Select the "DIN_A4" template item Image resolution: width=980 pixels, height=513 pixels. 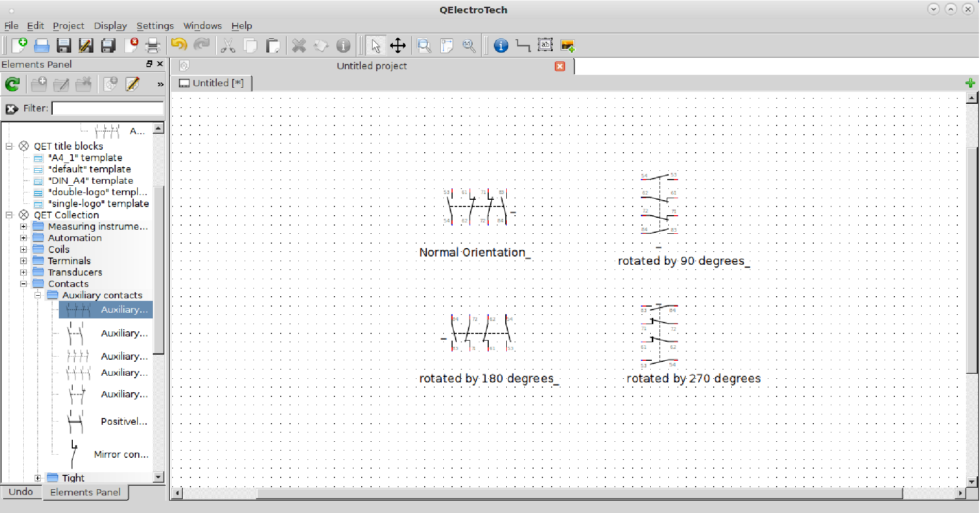pos(90,181)
